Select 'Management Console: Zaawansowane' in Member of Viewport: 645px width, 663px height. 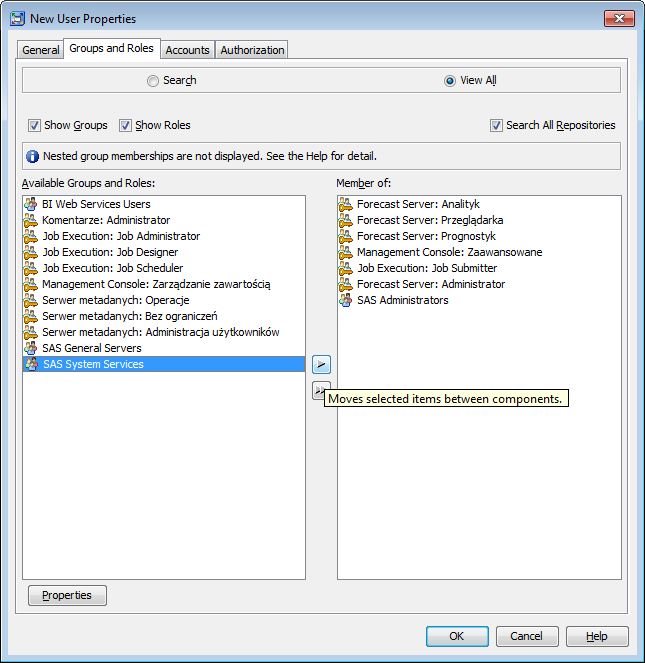pyautogui.click(x=479, y=252)
